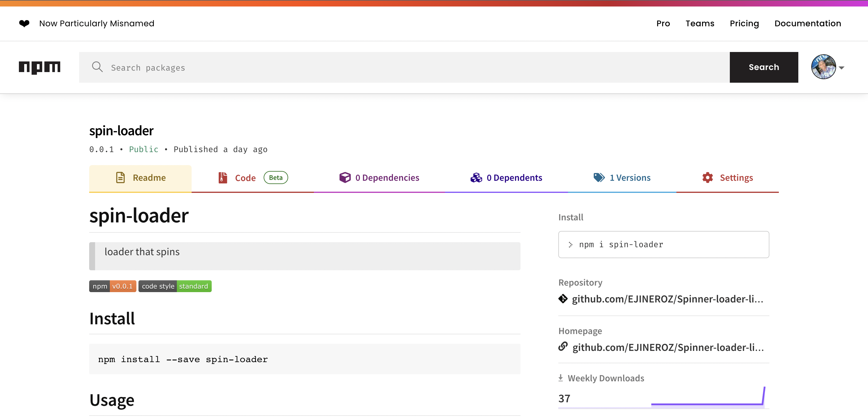The height and width of the screenshot is (420, 868).
Task: Click the sidebar 'Install' label
Action: pos(570,217)
